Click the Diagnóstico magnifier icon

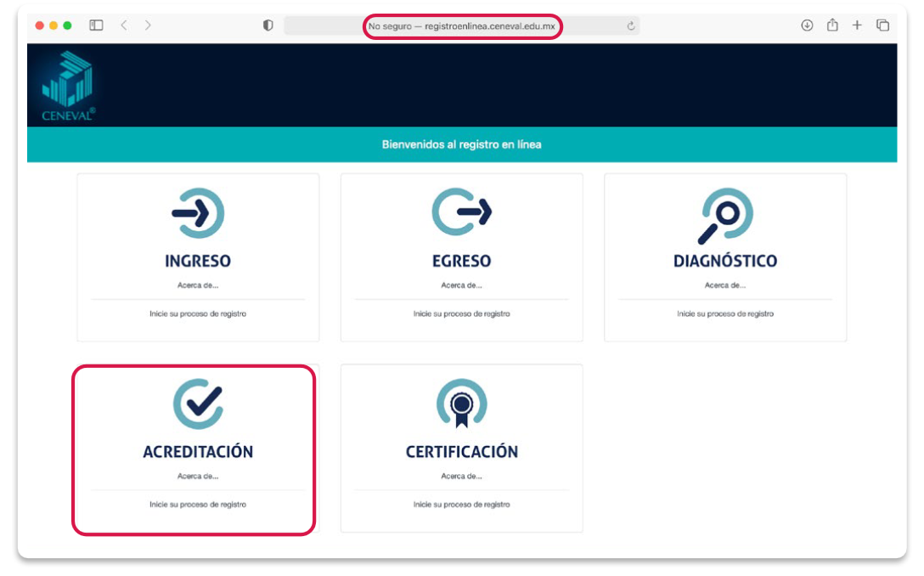pyautogui.click(x=725, y=214)
